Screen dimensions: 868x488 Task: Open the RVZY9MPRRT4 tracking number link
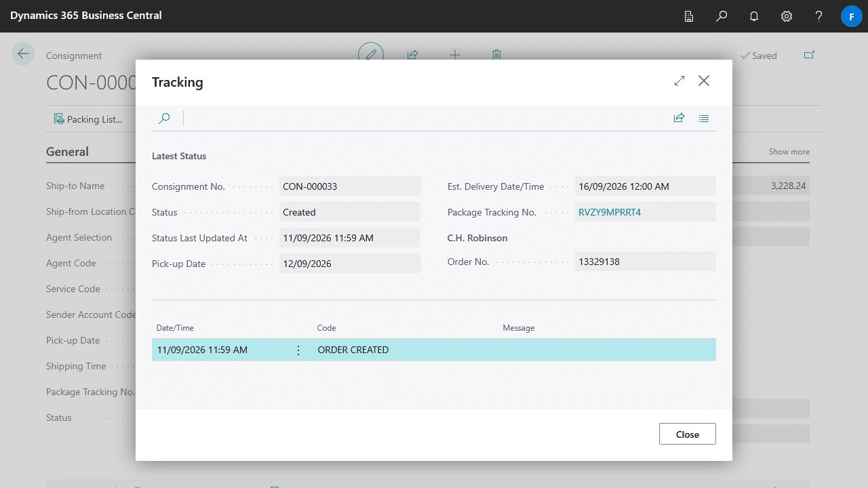click(x=610, y=212)
